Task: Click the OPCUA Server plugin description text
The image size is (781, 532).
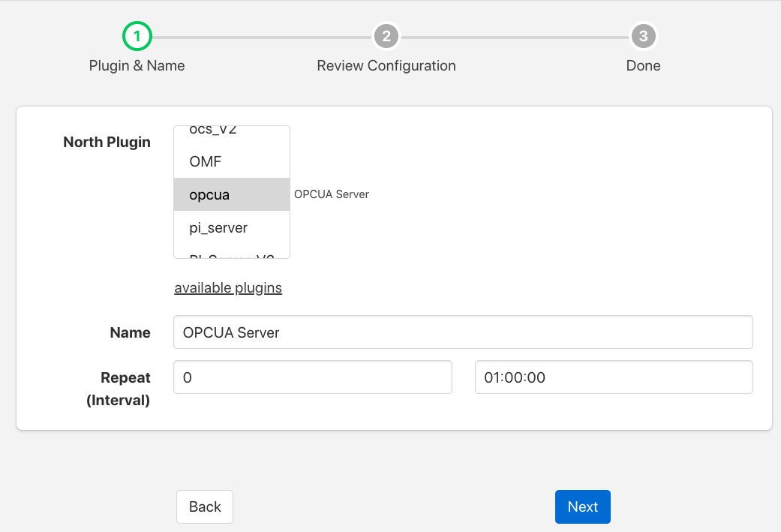Action: tap(332, 194)
